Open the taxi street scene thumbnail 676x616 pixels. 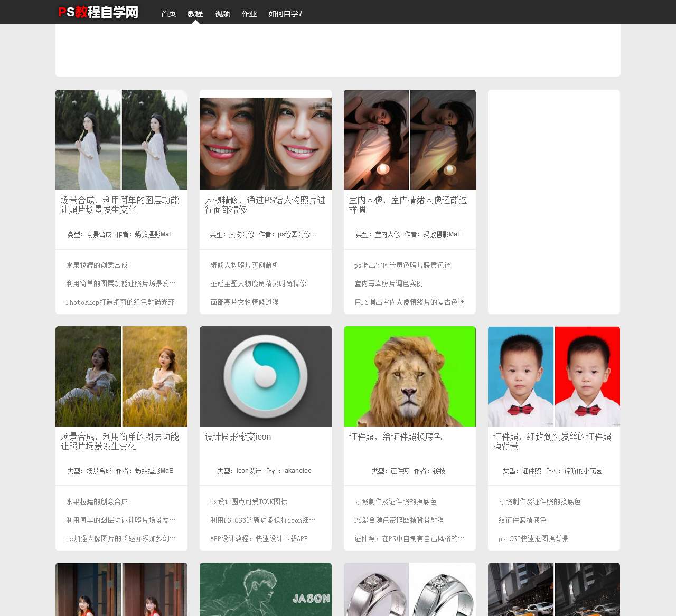[x=554, y=589]
